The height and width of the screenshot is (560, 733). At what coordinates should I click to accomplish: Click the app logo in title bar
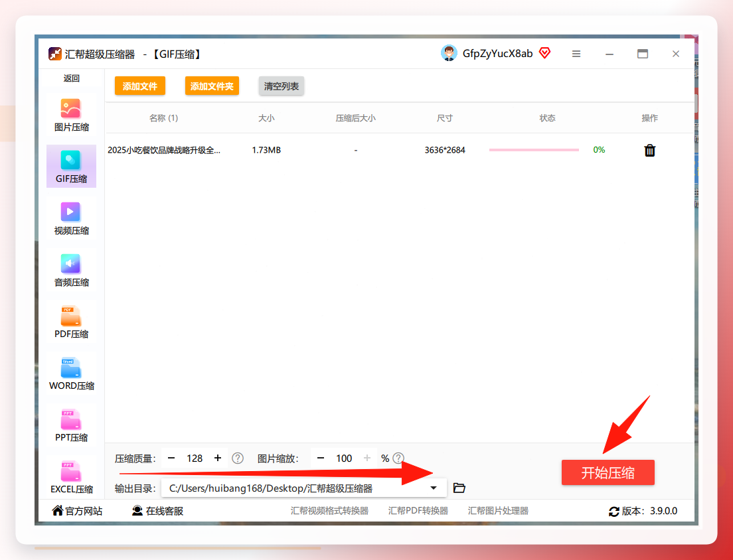click(54, 54)
